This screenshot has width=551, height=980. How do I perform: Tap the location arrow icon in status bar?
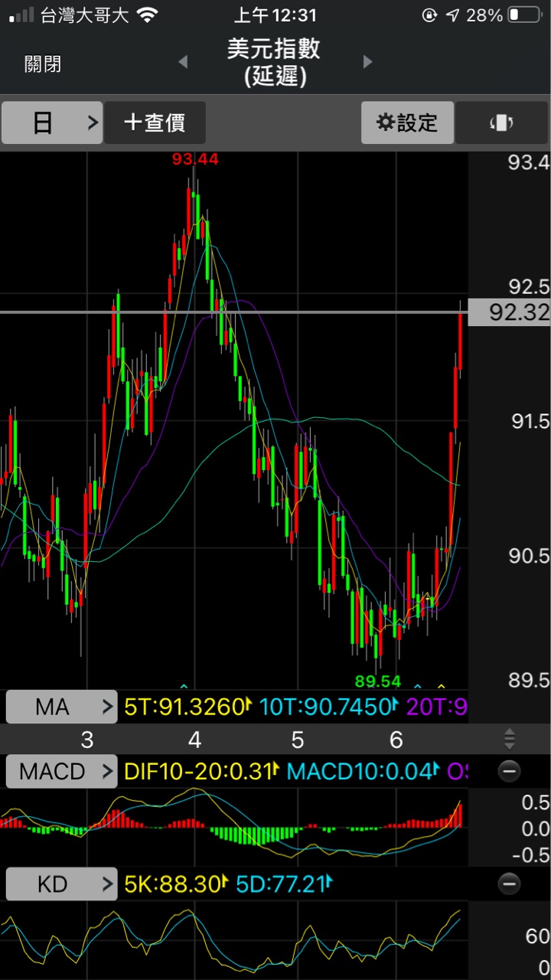pyautogui.click(x=453, y=15)
